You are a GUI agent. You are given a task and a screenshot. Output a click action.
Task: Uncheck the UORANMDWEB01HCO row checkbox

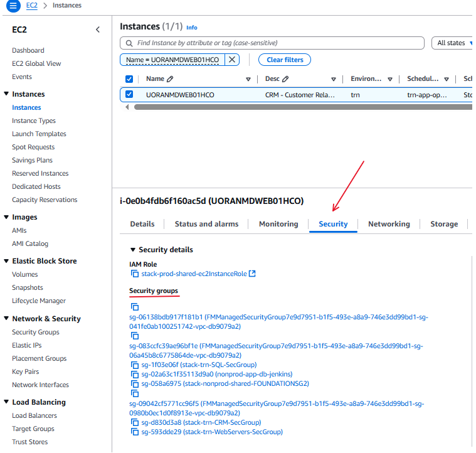pos(129,94)
